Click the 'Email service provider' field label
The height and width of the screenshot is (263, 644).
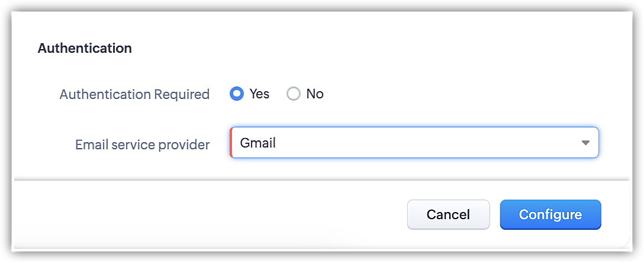pos(142,145)
